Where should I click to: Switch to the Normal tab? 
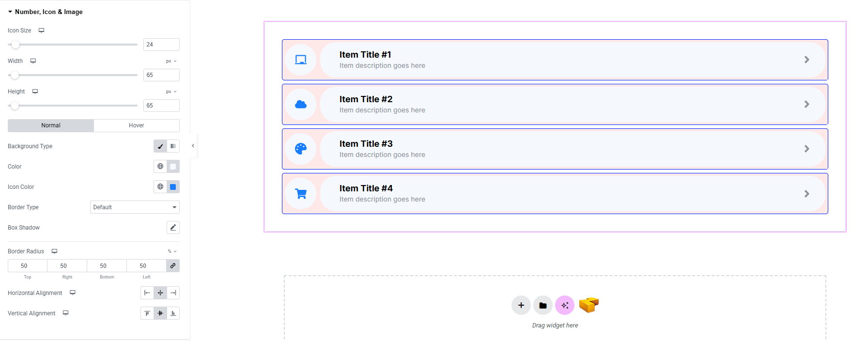coord(51,125)
